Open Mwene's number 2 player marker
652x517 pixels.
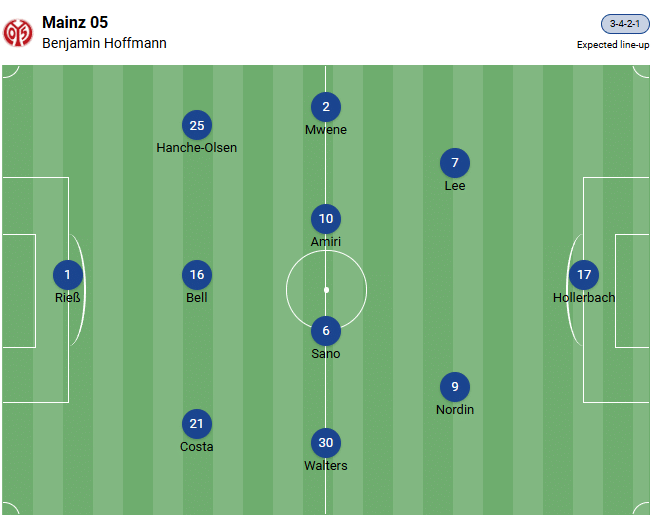click(326, 107)
